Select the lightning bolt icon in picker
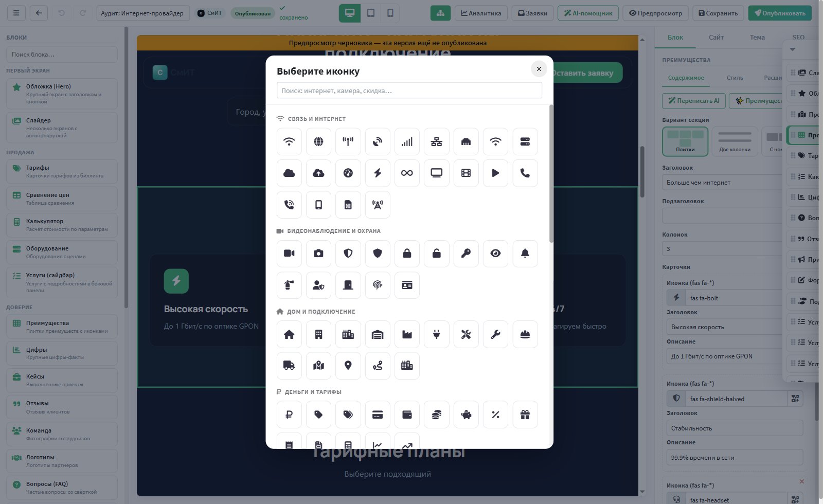 [378, 173]
